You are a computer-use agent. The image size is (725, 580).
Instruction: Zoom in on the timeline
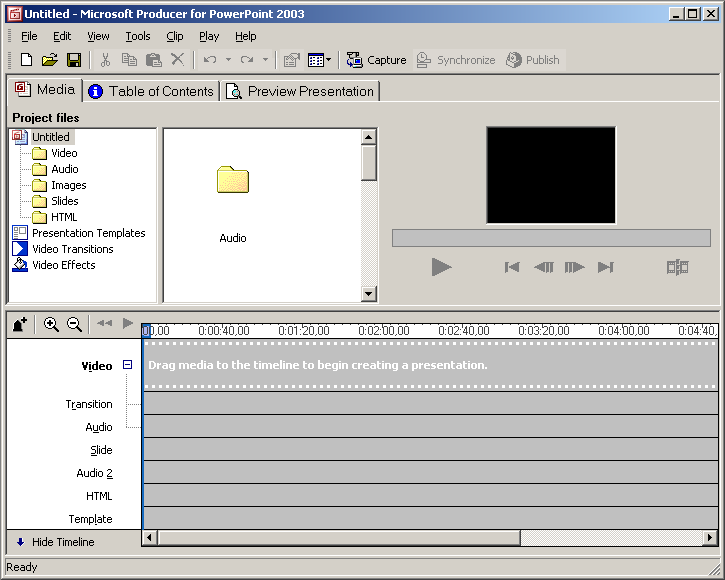[51, 324]
